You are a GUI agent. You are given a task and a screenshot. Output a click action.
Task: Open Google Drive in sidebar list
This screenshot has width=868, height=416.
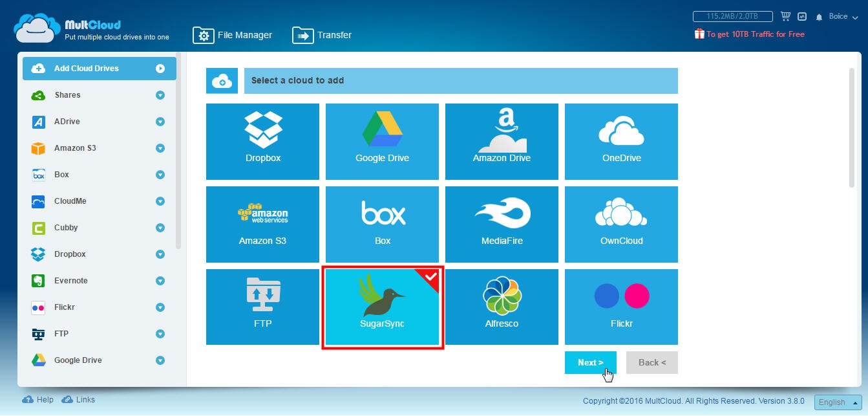pyautogui.click(x=100, y=360)
